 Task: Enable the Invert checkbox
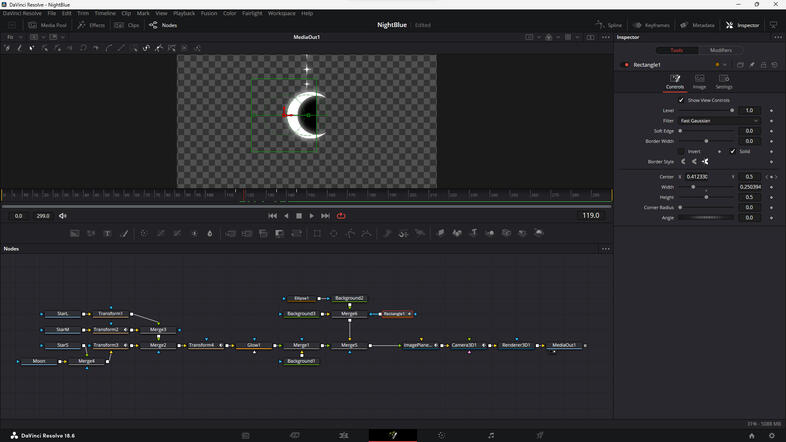click(x=682, y=151)
